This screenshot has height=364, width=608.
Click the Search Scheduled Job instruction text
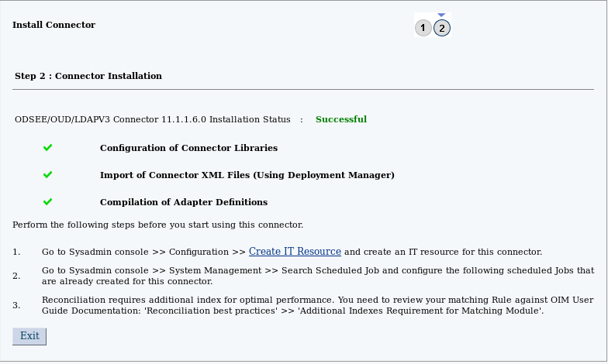pyautogui.click(x=317, y=276)
